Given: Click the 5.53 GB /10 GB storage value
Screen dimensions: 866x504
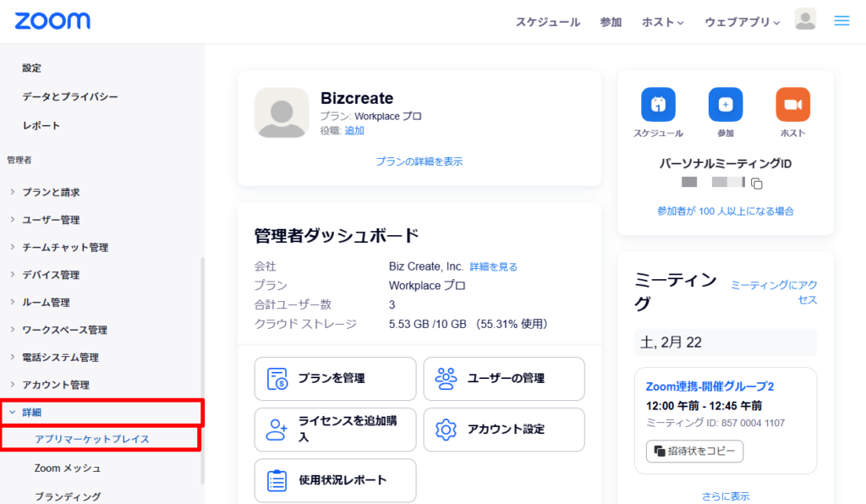Looking at the screenshot, I should [427, 324].
